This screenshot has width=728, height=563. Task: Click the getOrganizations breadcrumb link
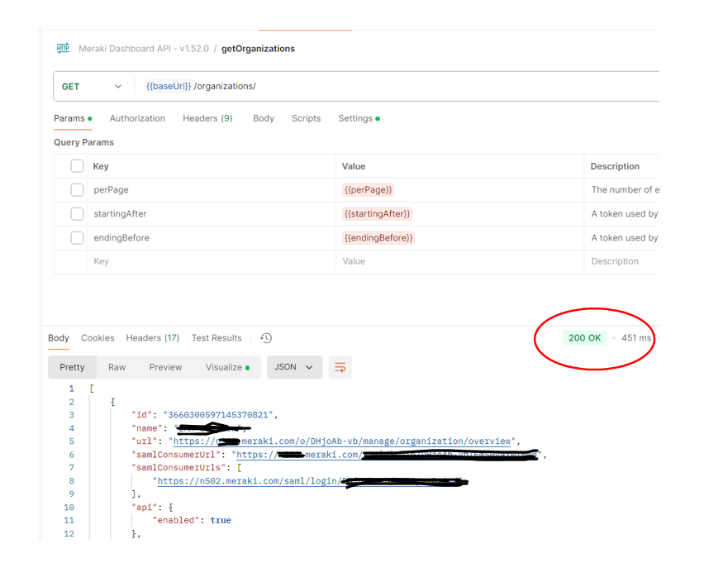[258, 48]
